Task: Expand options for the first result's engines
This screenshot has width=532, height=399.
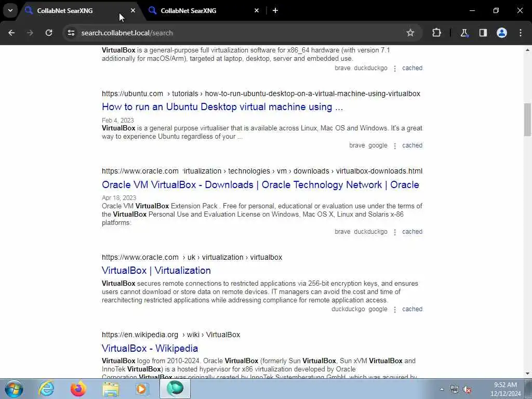Action: click(x=395, y=69)
